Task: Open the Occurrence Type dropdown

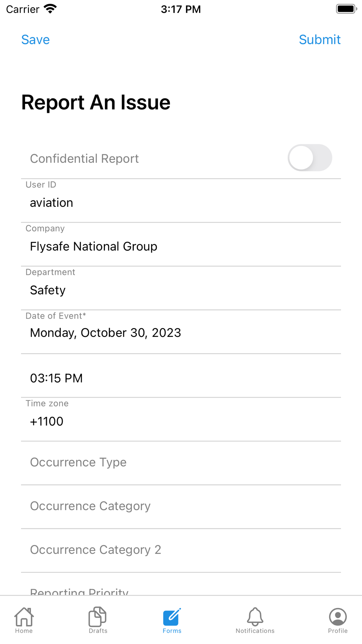Action: click(181, 463)
